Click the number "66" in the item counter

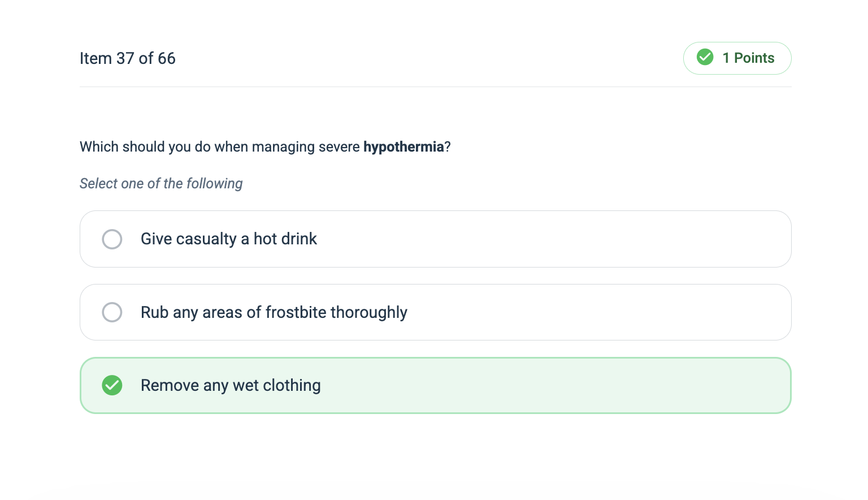coord(167,58)
